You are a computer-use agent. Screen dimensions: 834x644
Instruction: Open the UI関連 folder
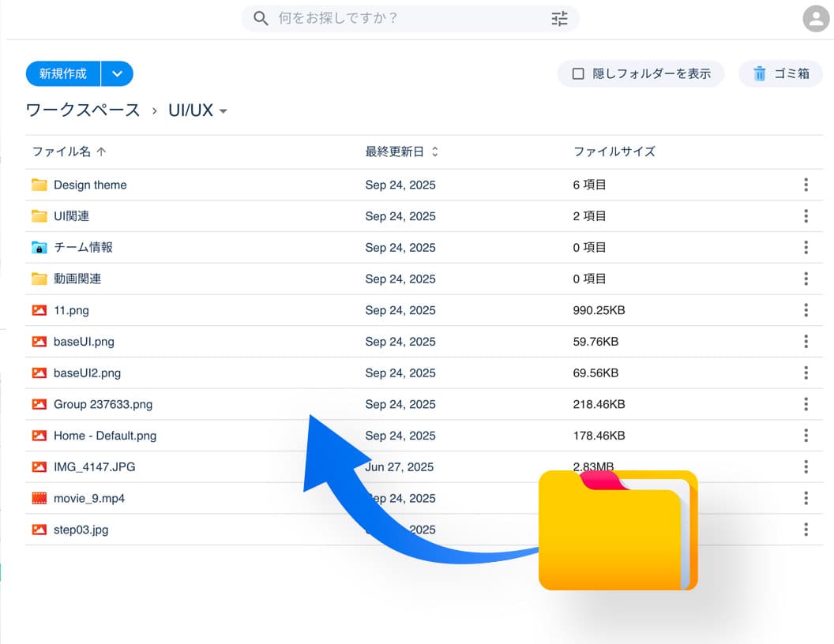point(71,216)
